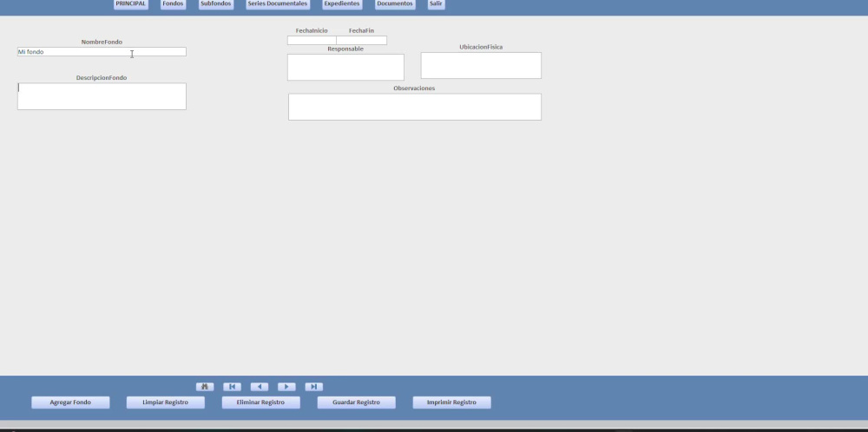The image size is (868, 432).
Task: Click Agregar Fondo button
Action: (x=70, y=403)
